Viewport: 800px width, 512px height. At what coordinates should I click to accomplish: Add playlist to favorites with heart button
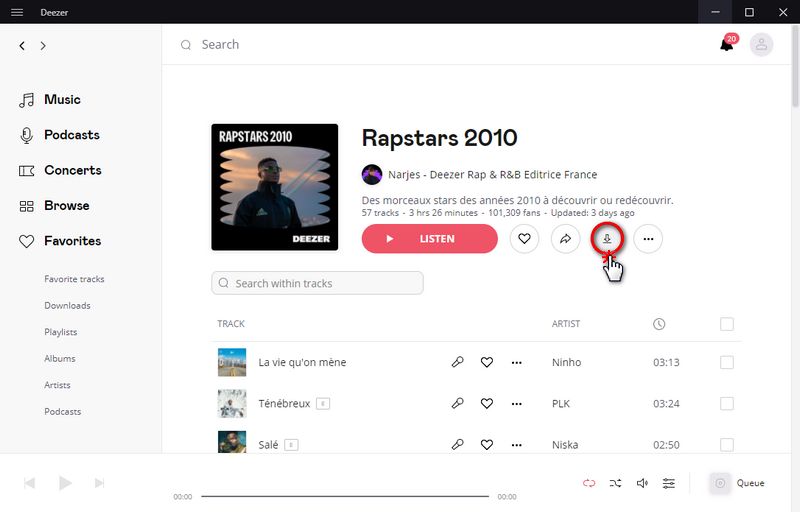click(x=524, y=239)
